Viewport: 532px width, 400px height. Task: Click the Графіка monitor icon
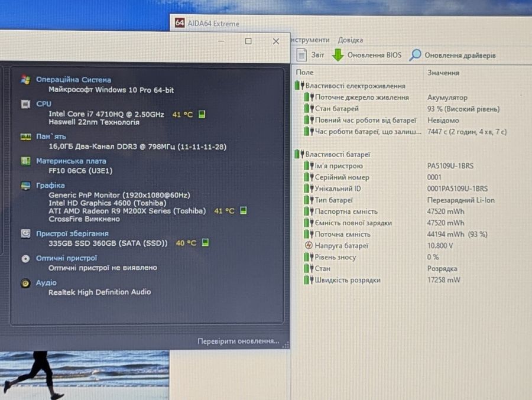click(26, 186)
